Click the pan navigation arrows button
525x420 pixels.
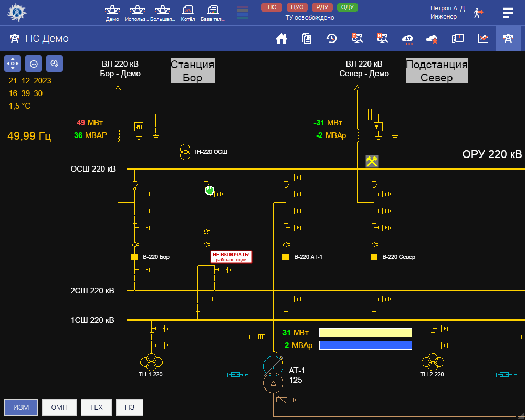pos(13,64)
